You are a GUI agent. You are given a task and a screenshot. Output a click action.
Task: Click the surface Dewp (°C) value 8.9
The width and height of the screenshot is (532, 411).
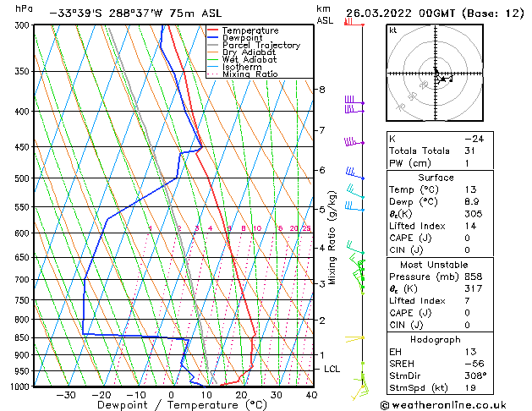coord(472,202)
